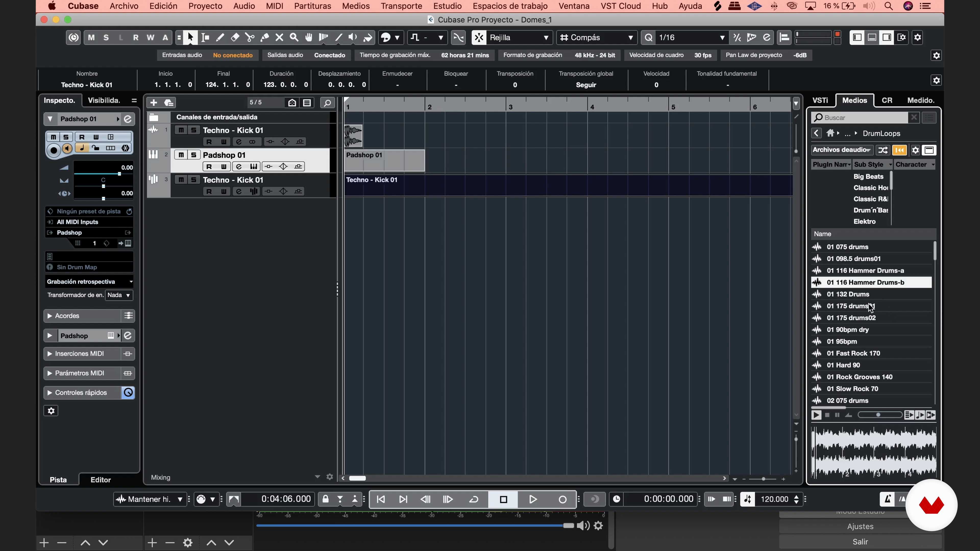Start playback with the transport Play button
The width and height of the screenshot is (980, 551).
click(x=533, y=499)
